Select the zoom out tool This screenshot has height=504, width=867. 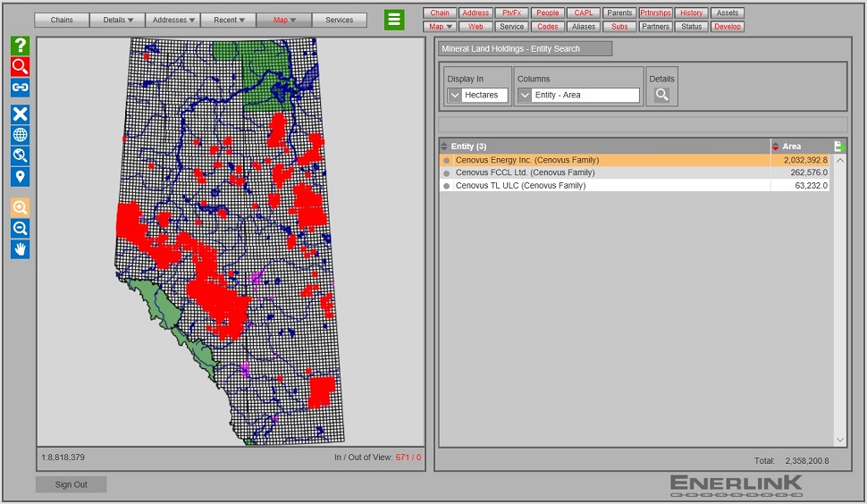tap(20, 228)
